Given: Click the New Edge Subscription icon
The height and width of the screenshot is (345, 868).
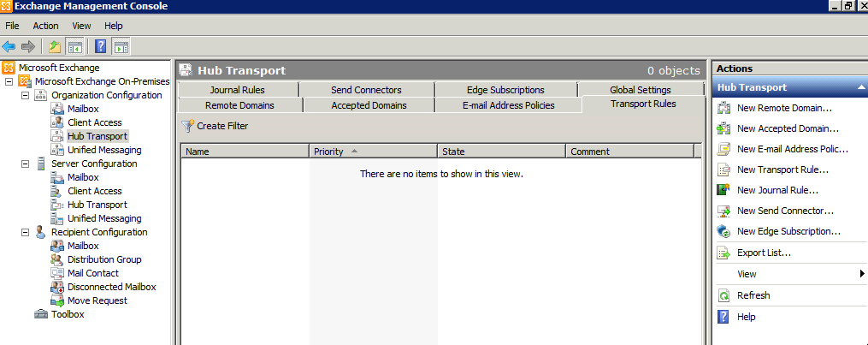Looking at the screenshot, I should click(723, 231).
